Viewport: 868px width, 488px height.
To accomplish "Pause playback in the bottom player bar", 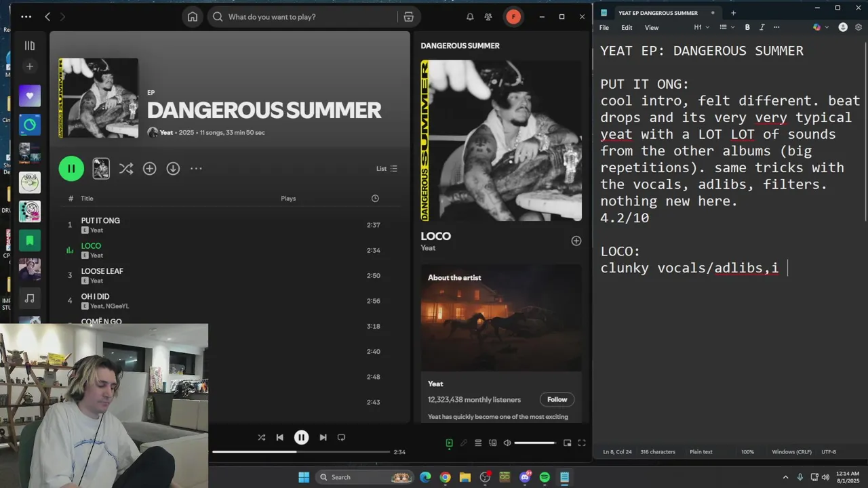I will [301, 437].
